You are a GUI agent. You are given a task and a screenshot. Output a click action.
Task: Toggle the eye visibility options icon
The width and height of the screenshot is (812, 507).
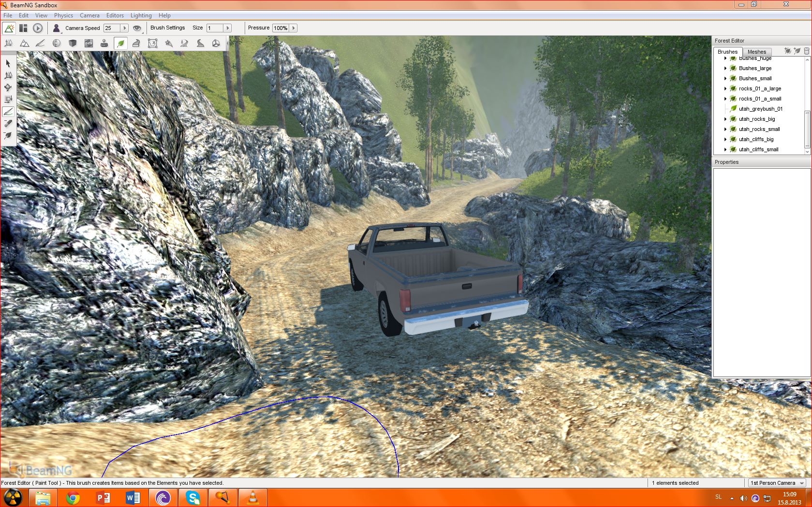click(x=137, y=28)
